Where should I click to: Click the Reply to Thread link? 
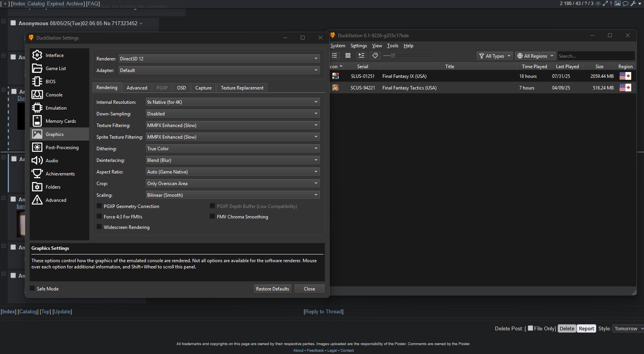pos(324,311)
